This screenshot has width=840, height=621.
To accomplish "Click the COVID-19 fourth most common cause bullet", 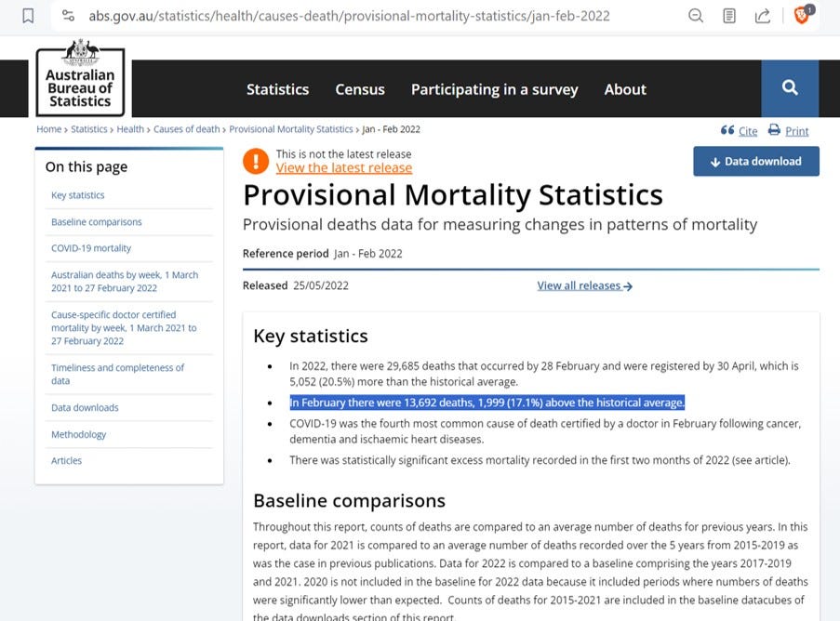I will 545,431.
